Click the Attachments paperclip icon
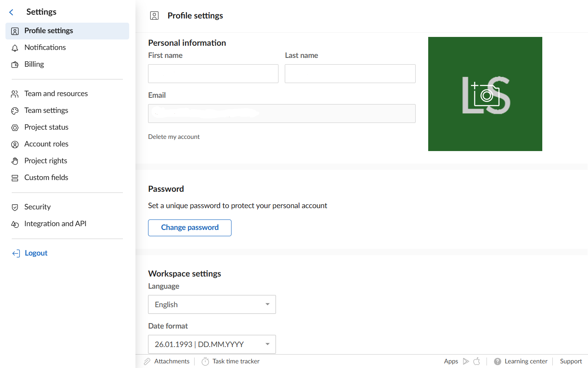The height and width of the screenshot is (368, 588). (x=147, y=361)
